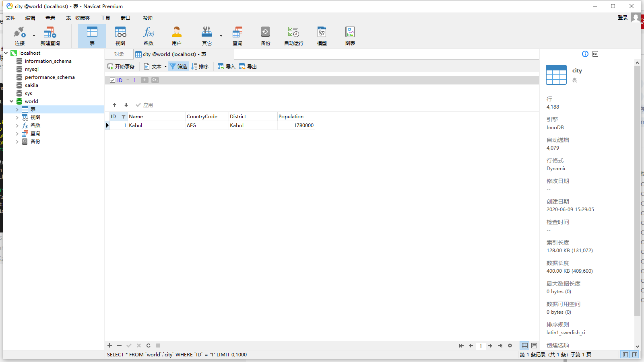Viewport: 644px width, 362px height.
Task: Go to first page arrow
Action: click(x=461, y=346)
